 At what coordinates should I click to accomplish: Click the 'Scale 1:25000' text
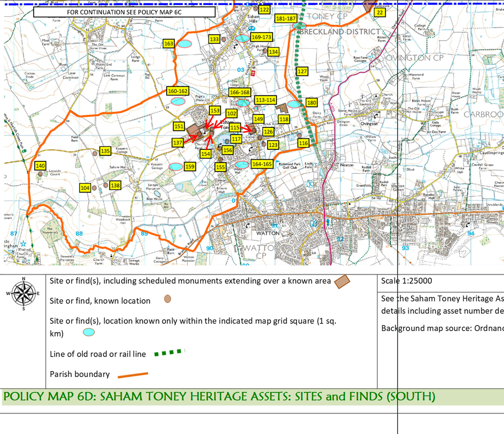pyautogui.click(x=406, y=281)
